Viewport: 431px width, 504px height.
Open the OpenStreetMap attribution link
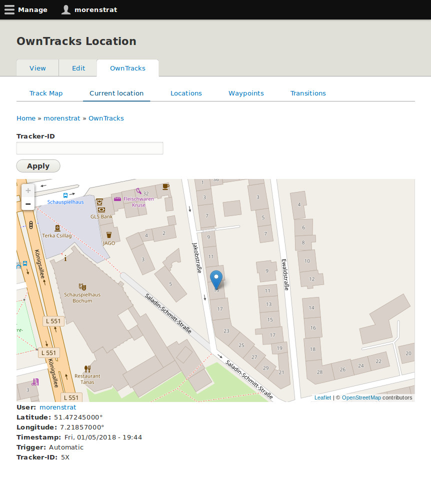tap(361, 397)
